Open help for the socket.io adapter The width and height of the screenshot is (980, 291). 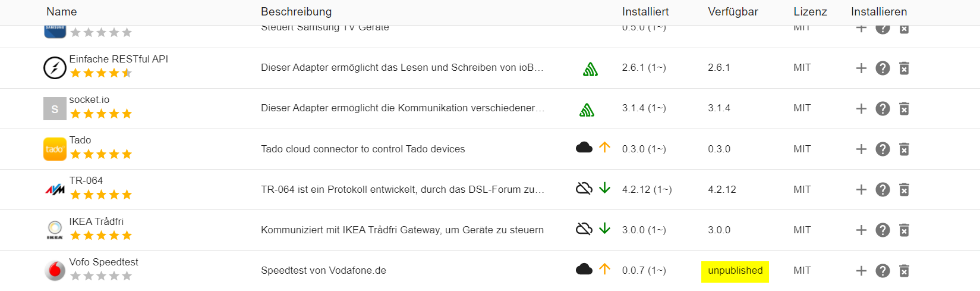[883, 108]
